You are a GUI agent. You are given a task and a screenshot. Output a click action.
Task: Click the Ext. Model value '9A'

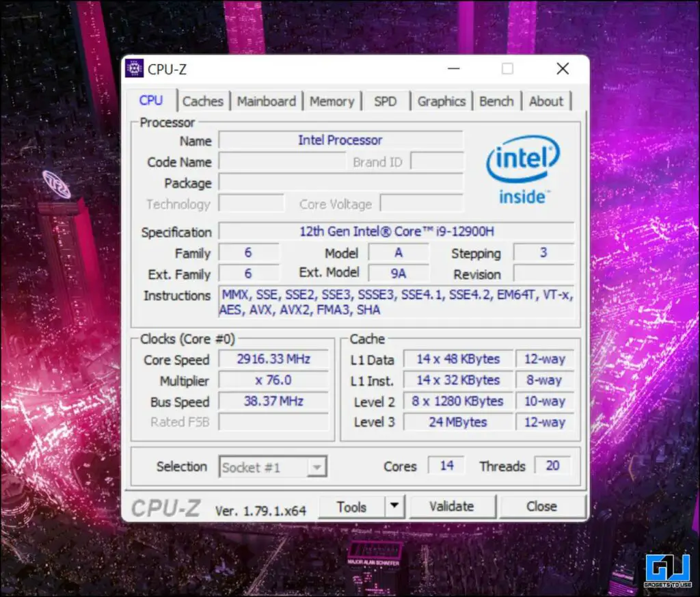pyautogui.click(x=399, y=273)
